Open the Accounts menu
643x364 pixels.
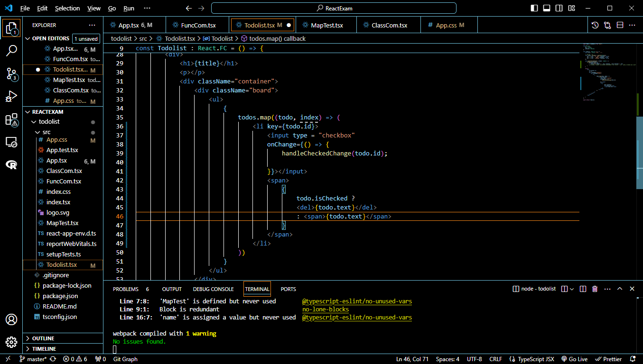click(11, 319)
